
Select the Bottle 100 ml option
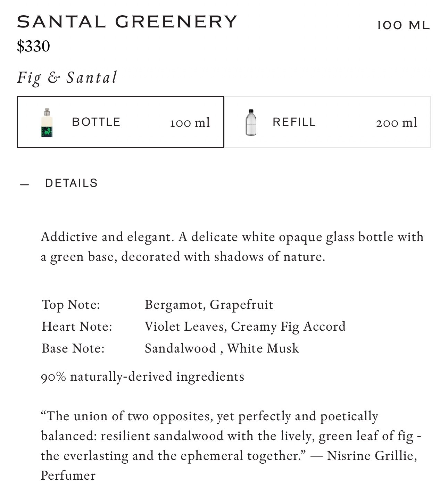pyautogui.click(x=120, y=122)
